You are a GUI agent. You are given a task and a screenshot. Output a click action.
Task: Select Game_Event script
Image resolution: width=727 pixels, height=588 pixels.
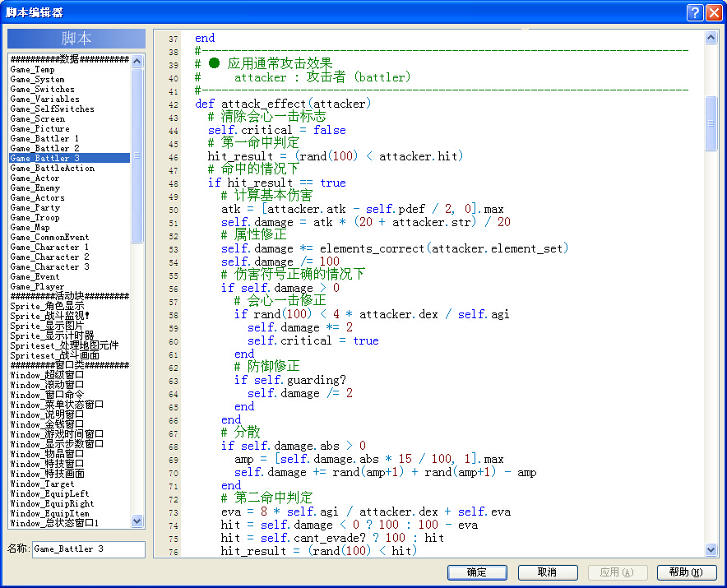70,277
